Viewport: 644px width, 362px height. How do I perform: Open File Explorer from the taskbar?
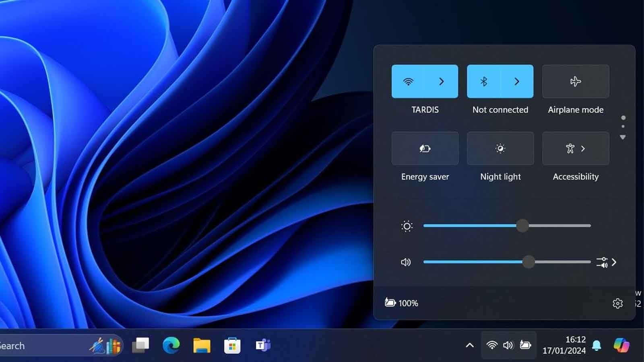pyautogui.click(x=201, y=345)
